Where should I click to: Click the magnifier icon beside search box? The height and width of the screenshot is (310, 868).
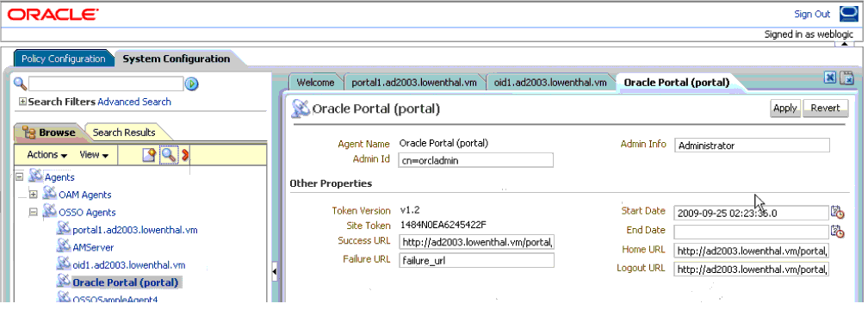20,84
